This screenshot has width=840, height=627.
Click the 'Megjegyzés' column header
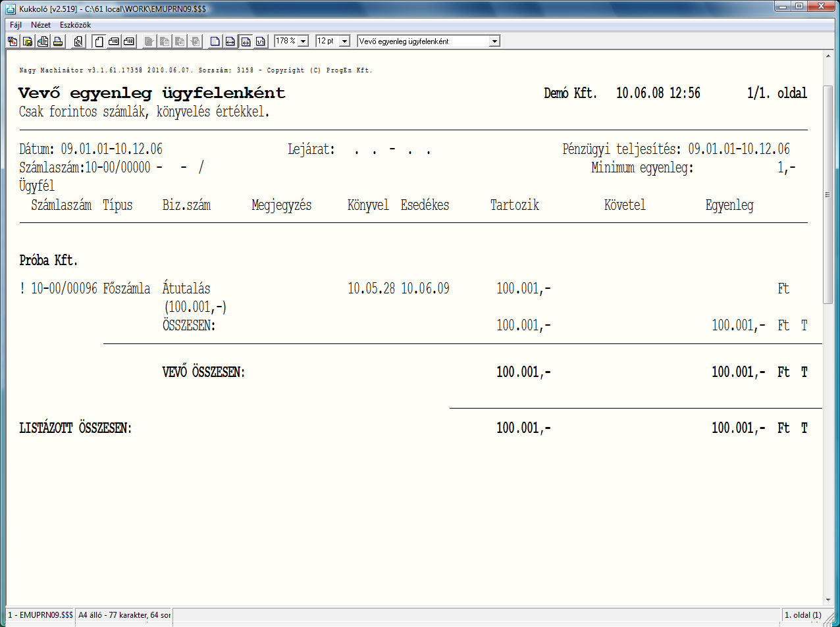pos(282,205)
